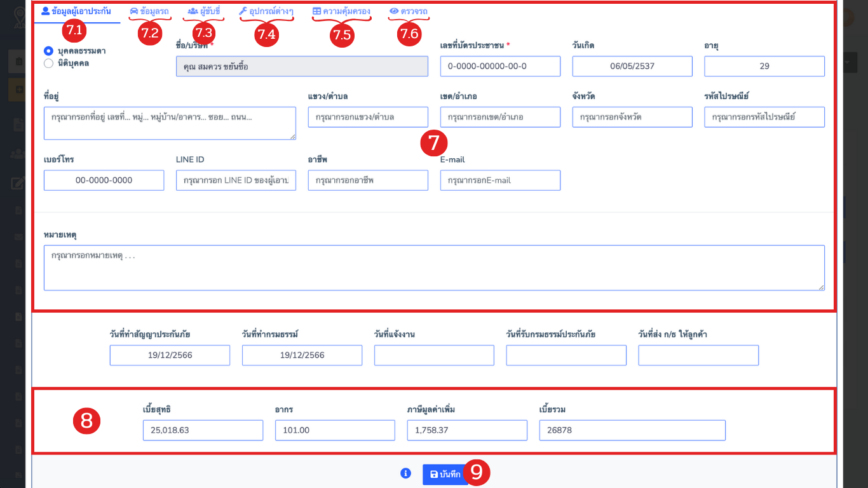Click the รหัสไปรษณีย์ input field
868x488 pixels.
pyautogui.click(x=764, y=117)
